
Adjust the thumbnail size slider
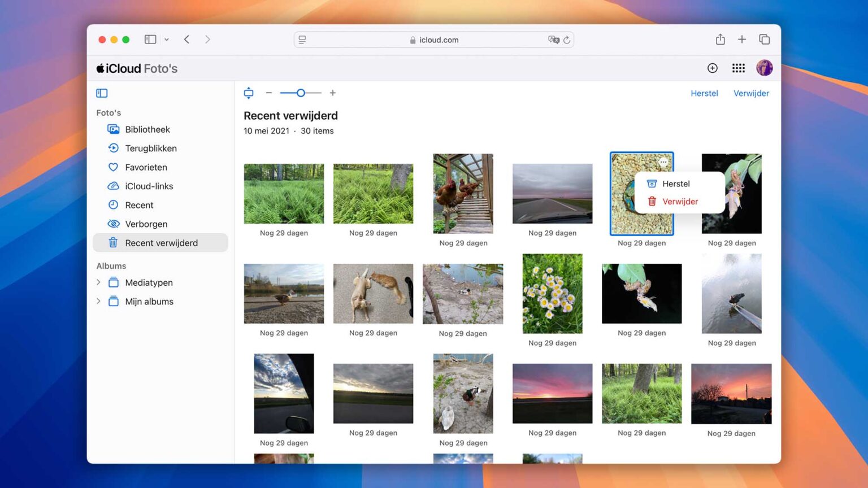click(x=301, y=93)
